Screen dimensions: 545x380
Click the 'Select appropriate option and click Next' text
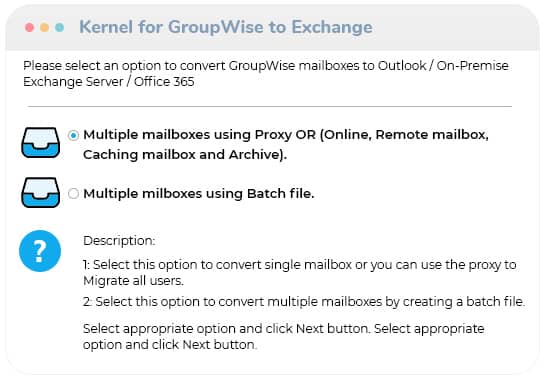(284, 337)
